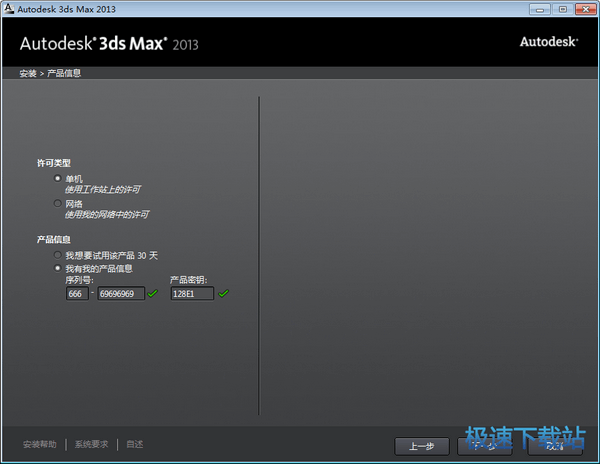Image resolution: width=600 pixels, height=464 pixels.
Task: Open the 系统要求 link
Action: pos(91,444)
